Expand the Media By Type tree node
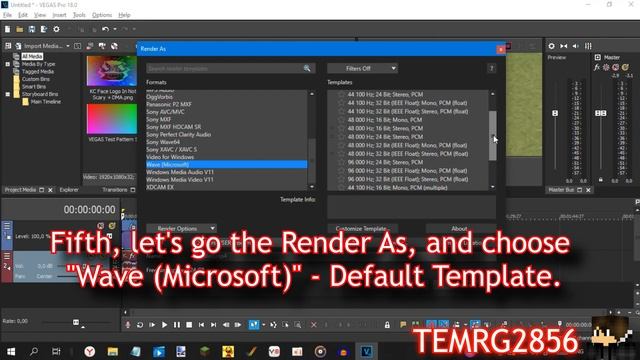Image resolution: width=640 pixels, height=360 pixels. tap(7, 64)
